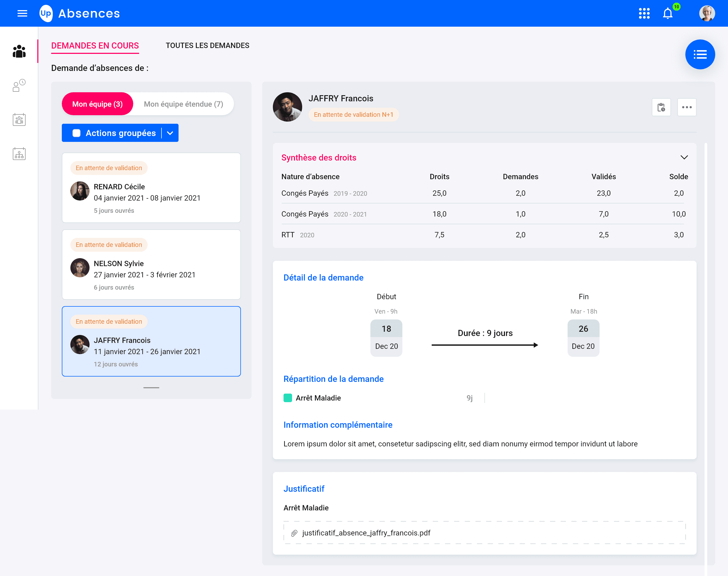
Task: Select the Mon équipe (3) pill
Action: tap(98, 104)
